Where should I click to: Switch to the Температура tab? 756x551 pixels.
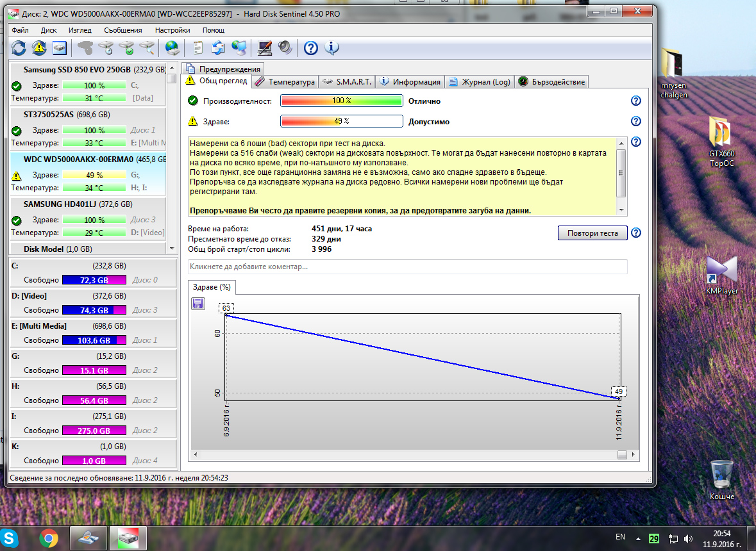285,82
